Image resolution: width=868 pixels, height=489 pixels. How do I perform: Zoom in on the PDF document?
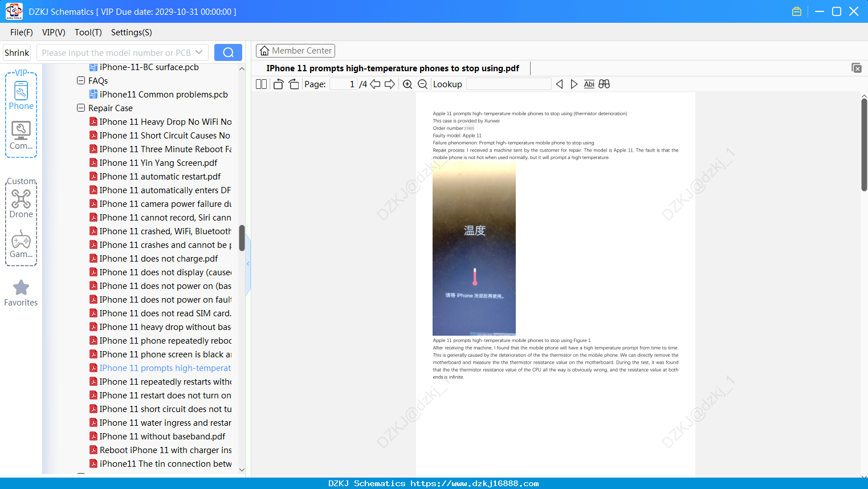pyautogui.click(x=407, y=84)
